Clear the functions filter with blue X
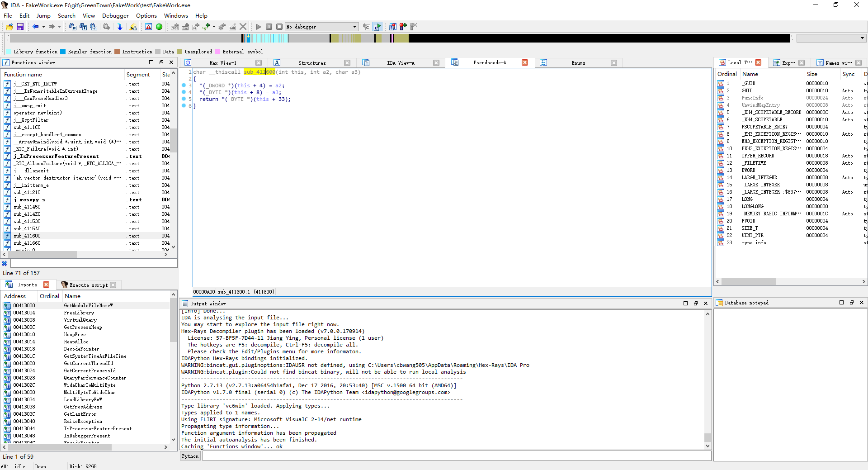The height and width of the screenshot is (470, 868). tap(5, 263)
